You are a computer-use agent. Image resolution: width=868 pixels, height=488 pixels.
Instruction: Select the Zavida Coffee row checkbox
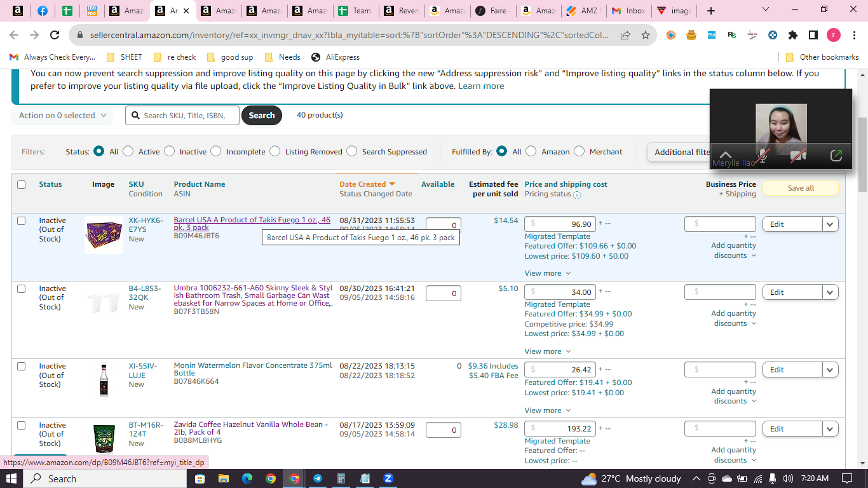pyautogui.click(x=21, y=425)
